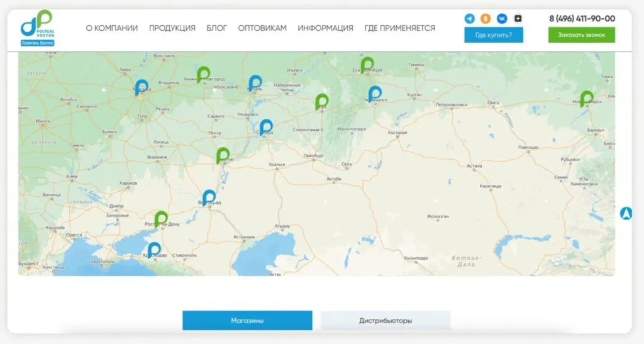Select the green map pin on Нижний Новгород
The width and height of the screenshot is (644, 344).
203,74
